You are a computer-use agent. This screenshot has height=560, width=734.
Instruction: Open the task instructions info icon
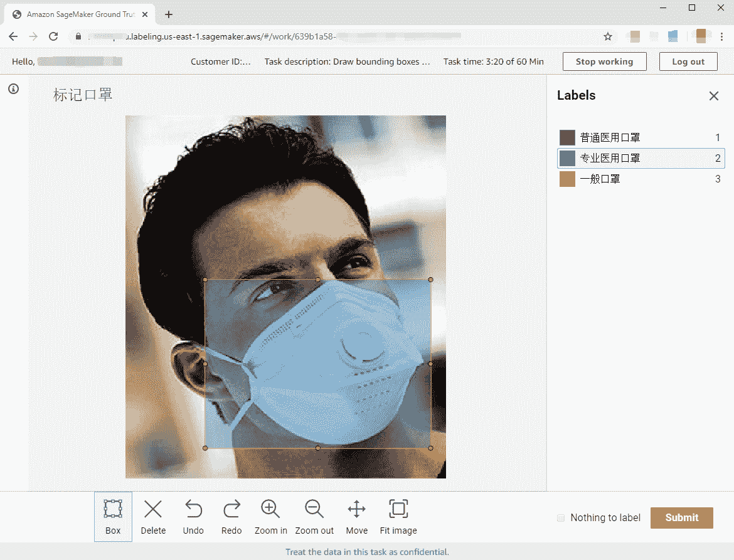(x=14, y=88)
